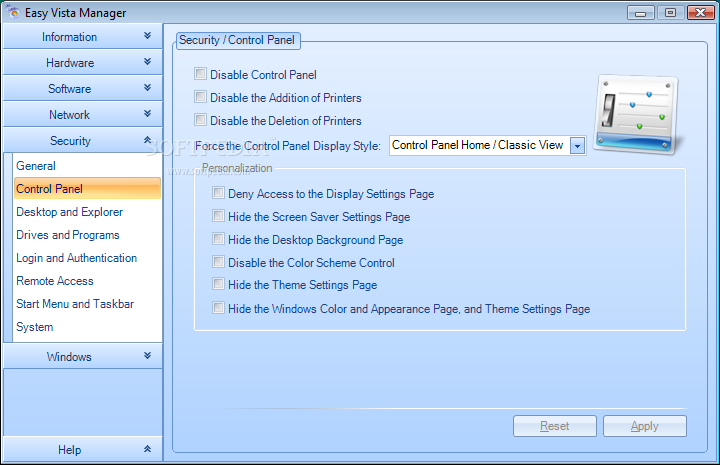Collapse the Help section chevron
Image resolution: width=720 pixels, height=465 pixels.
click(147, 449)
